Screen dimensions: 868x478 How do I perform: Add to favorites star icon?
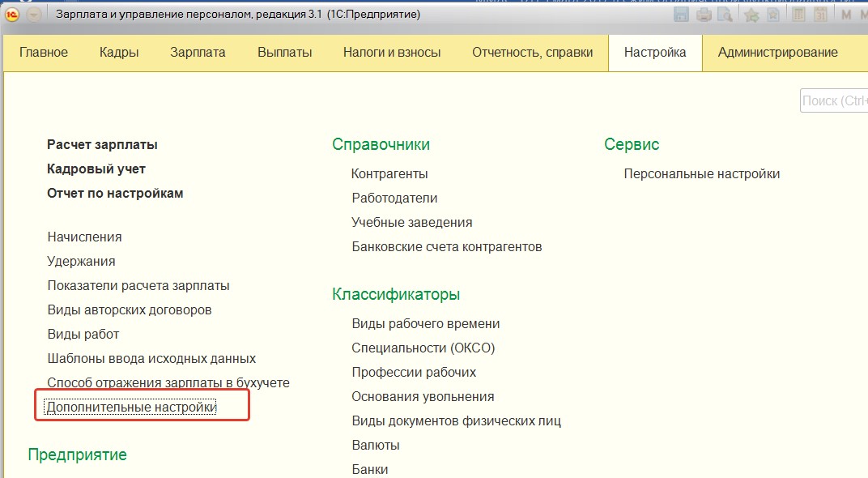point(751,15)
